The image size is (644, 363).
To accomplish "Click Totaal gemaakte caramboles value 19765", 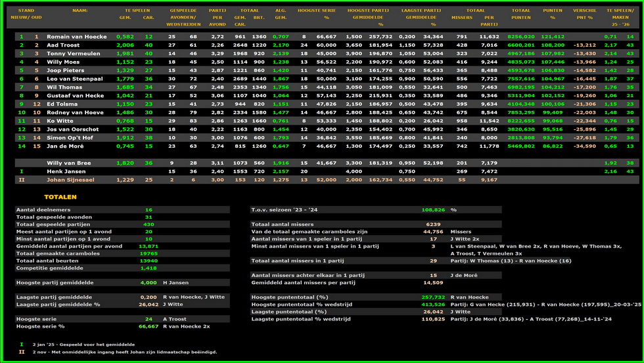I will [149, 253].
